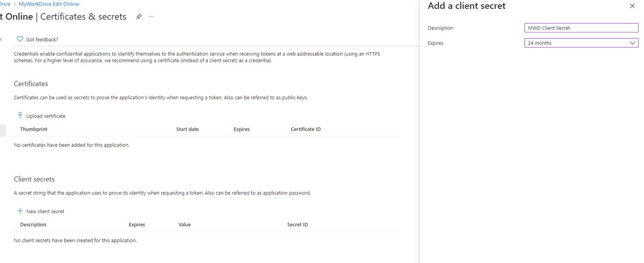The height and width of the screenshot is (263, 644).
Task: Click the pin icon beside the page title
Action: tap(139, 17)
